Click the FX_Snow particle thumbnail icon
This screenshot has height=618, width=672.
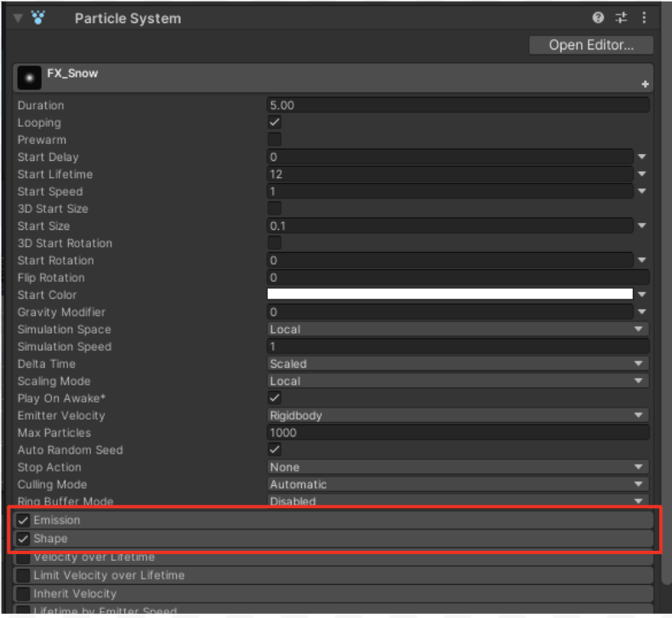[30, 78]
